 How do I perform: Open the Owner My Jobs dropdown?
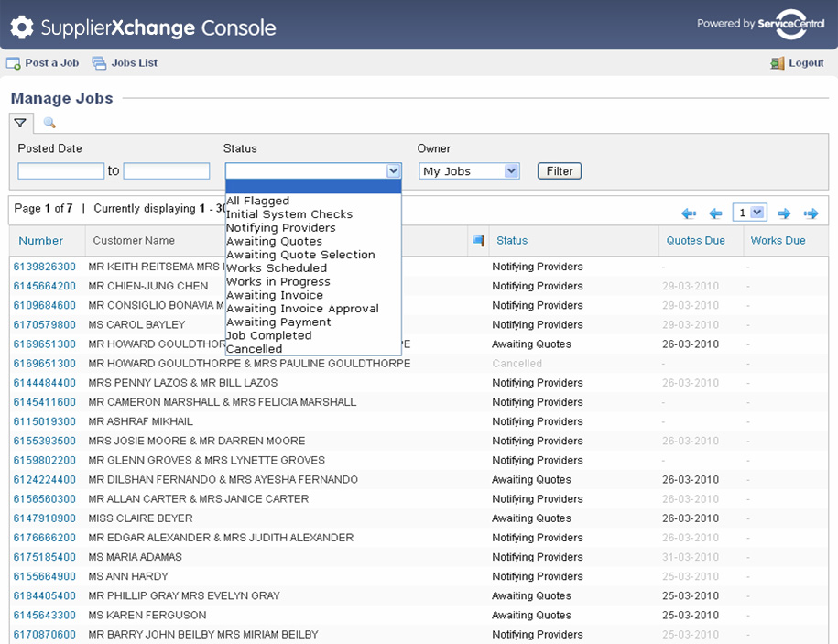click(469, 171)
